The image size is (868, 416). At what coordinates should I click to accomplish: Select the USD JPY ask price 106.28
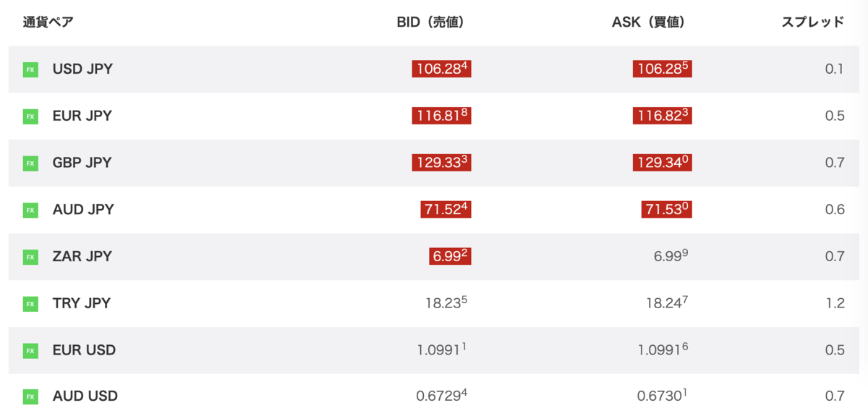click(663, 69)
